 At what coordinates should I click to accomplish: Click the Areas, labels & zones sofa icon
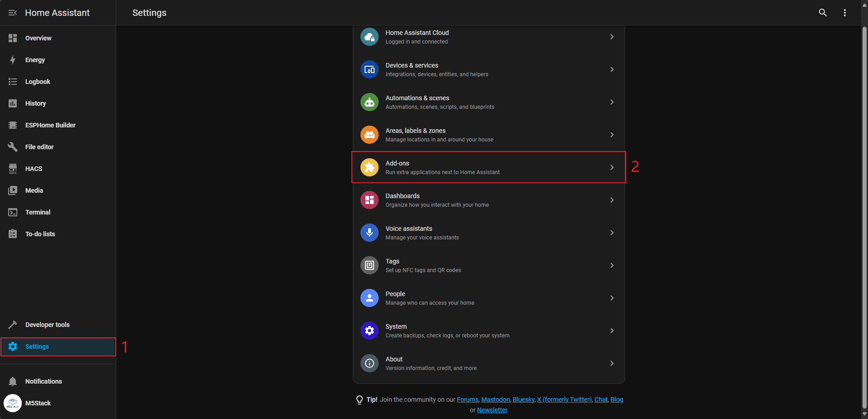click(x=370, y=135)
